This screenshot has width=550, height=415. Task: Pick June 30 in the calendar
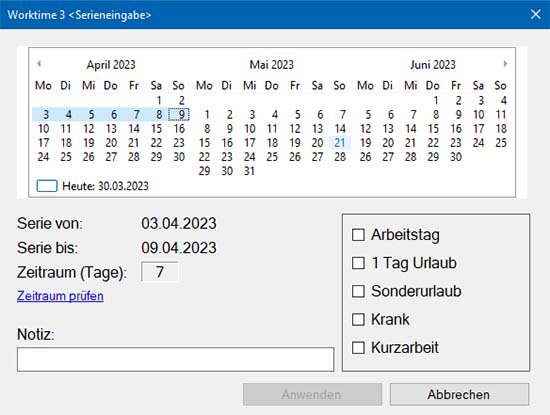[456, 157]
